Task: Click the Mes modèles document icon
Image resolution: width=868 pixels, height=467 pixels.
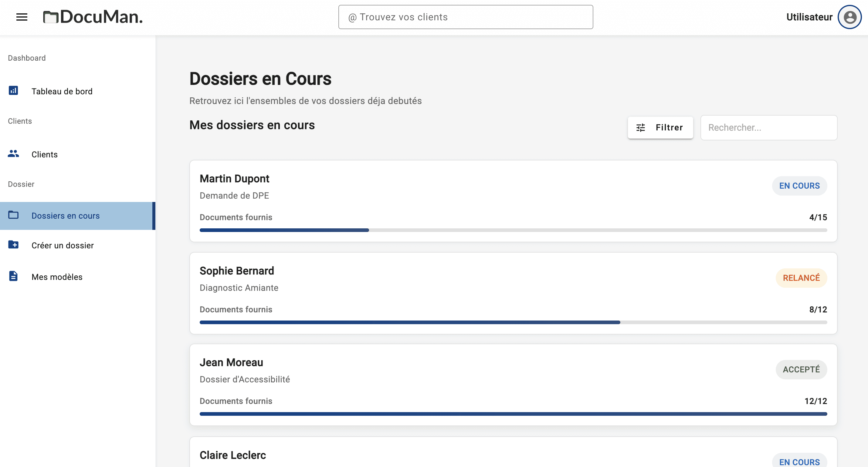Action: click(x=13, y=276)
